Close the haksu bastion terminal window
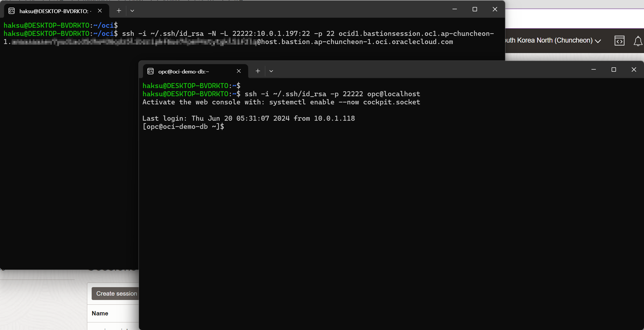644x330 pixels. pos(495,9)
